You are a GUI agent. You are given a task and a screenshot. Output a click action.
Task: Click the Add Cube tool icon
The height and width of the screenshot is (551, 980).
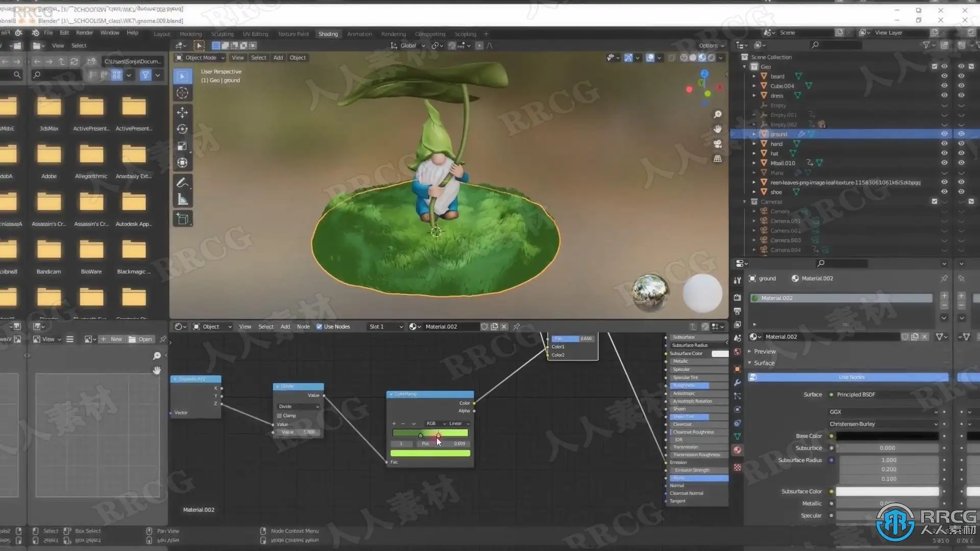(182, 219)
